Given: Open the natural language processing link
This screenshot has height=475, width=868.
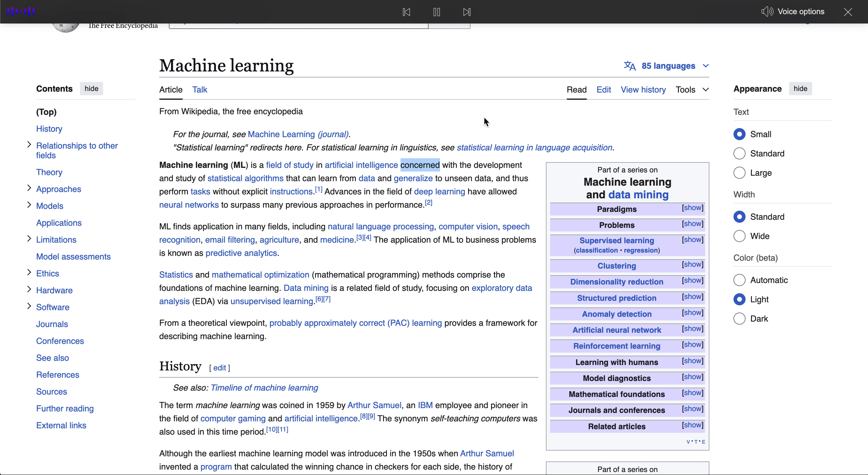Looking at the screenshot, I should tap(381, 227).
